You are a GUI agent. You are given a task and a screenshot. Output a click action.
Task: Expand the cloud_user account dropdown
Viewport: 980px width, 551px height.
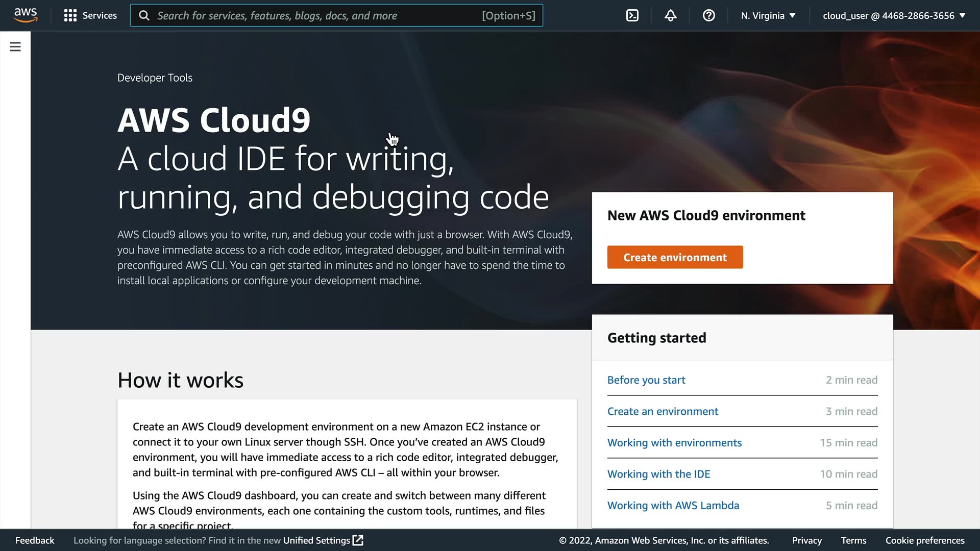[894, 15]
